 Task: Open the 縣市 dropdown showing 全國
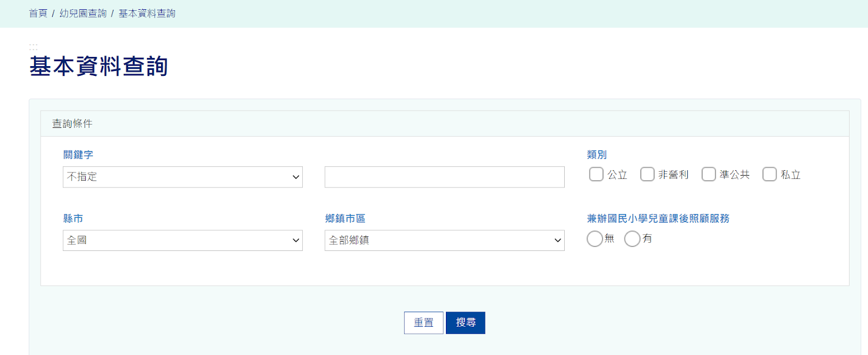(183, 240)
